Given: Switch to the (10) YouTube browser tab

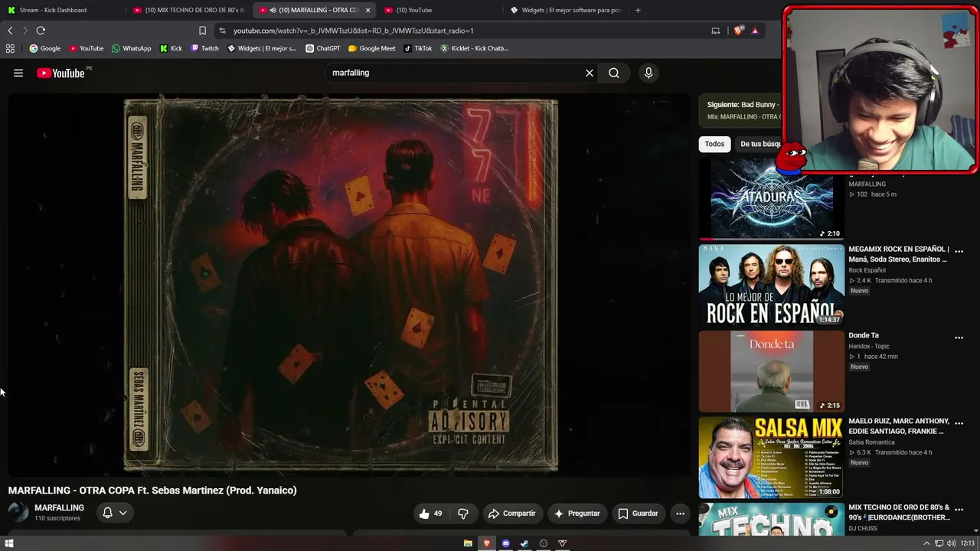Looking at the screenshot, I should 438,10.
